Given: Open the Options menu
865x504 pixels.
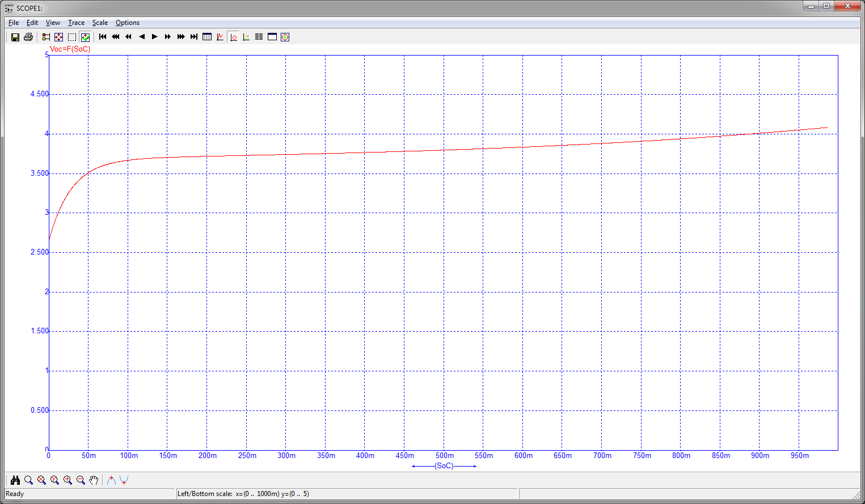Looking at the screenshot, I should [128, 23].
